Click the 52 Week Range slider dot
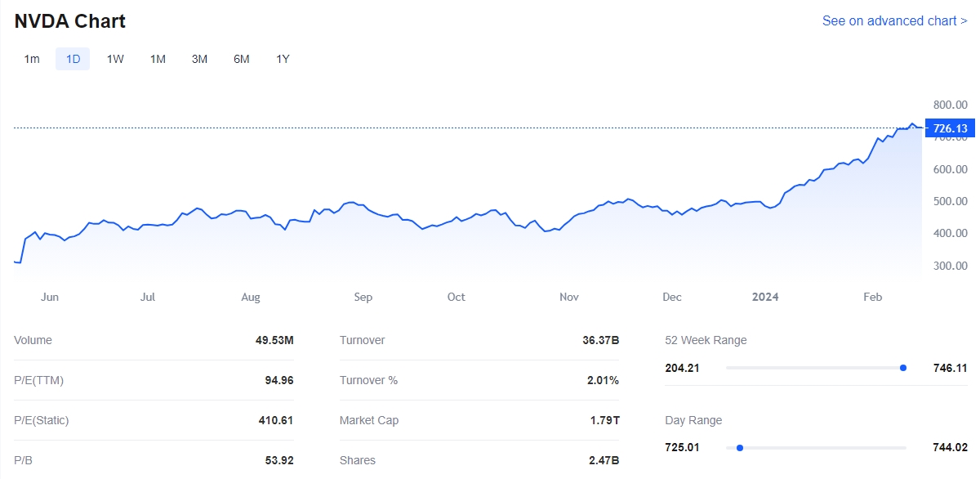Image resolution: width=980 pixels, height=479 pixels. point(902,368)
